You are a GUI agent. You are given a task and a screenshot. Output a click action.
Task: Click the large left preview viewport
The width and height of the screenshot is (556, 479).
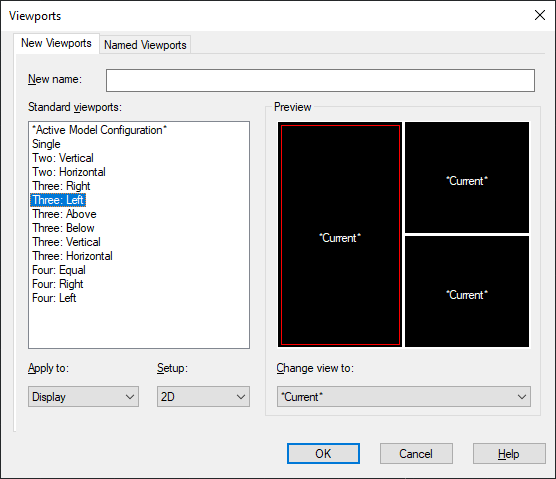tap(340, 235)
